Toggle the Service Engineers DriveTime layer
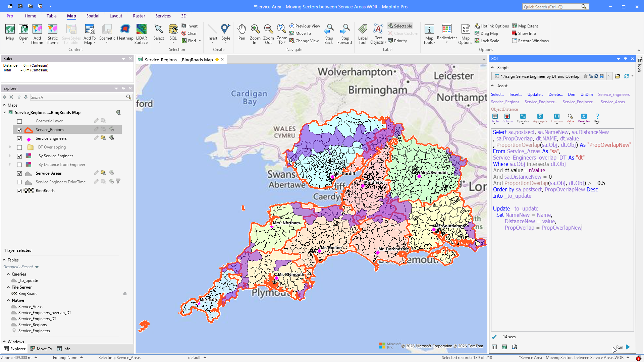644x362 pixels. click(19, 182)
